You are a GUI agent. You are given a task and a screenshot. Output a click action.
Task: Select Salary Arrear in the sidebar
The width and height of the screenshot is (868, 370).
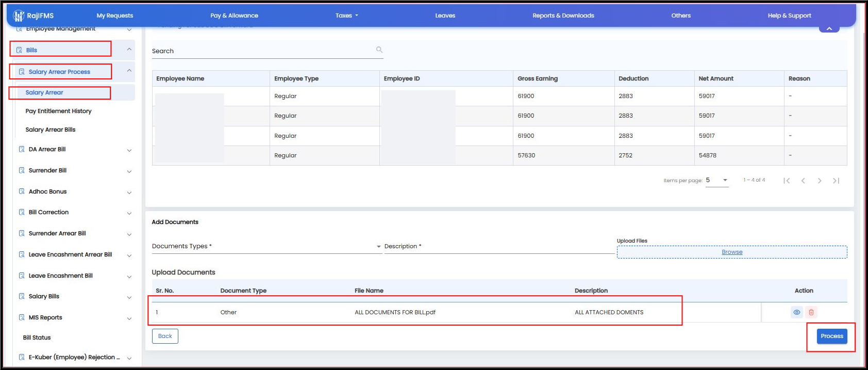(44, 92)
